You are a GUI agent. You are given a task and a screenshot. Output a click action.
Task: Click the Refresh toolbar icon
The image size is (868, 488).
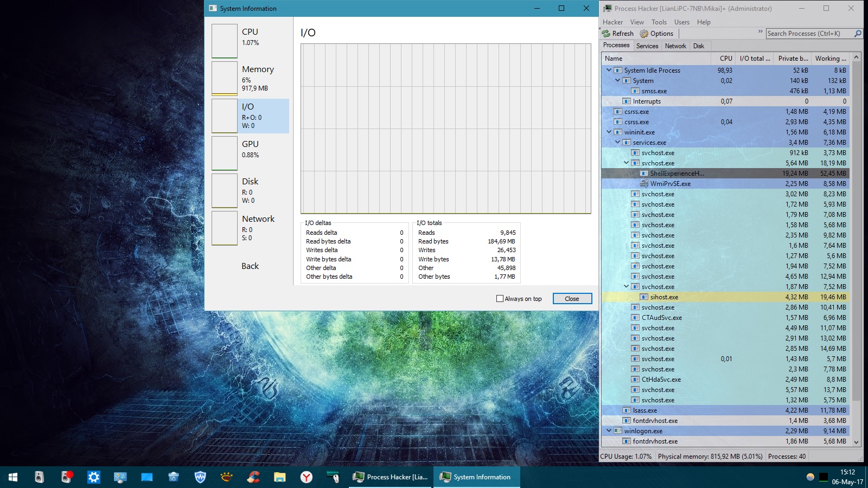(x=607, y=34)
